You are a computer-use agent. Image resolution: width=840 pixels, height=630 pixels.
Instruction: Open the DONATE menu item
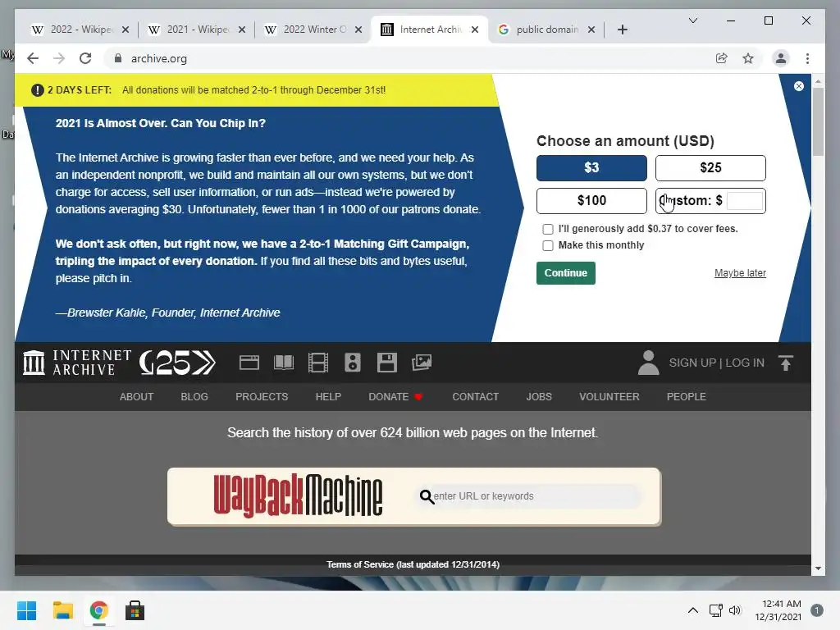tap(395, 397)
